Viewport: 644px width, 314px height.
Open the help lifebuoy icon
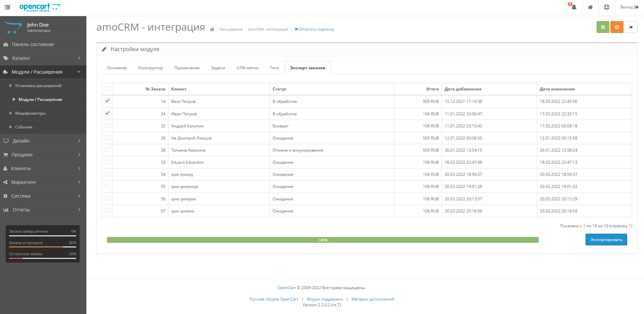pyautogui.click(x=606, y=7)
